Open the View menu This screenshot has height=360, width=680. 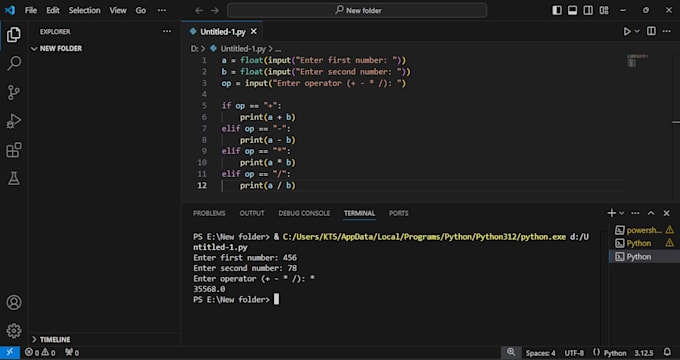(118, 10)
